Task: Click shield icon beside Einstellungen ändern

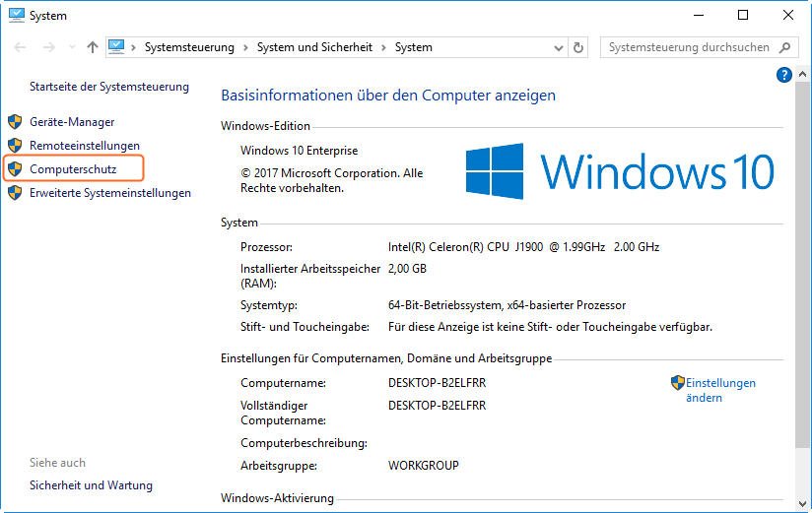Action: click(x=677, y=383)
